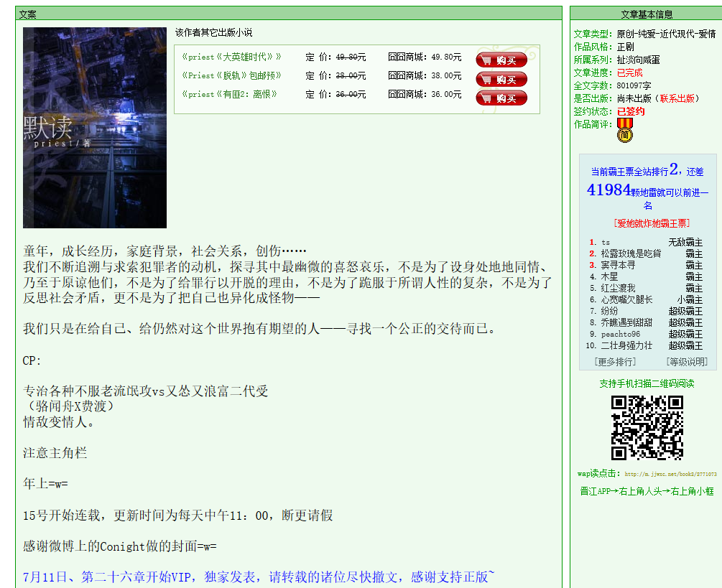Click the 购买 button for 有匪2: 离恨
722x588 pixels.
point(501,98)
